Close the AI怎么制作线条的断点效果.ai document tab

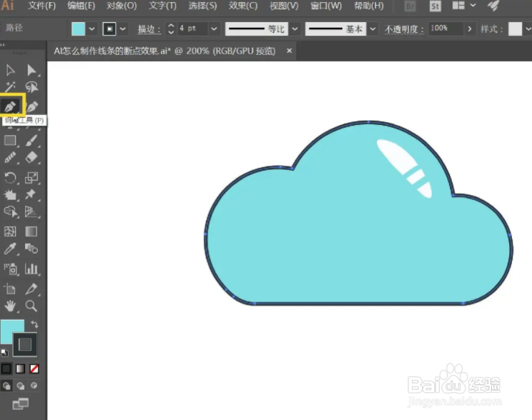click(290, 51)
